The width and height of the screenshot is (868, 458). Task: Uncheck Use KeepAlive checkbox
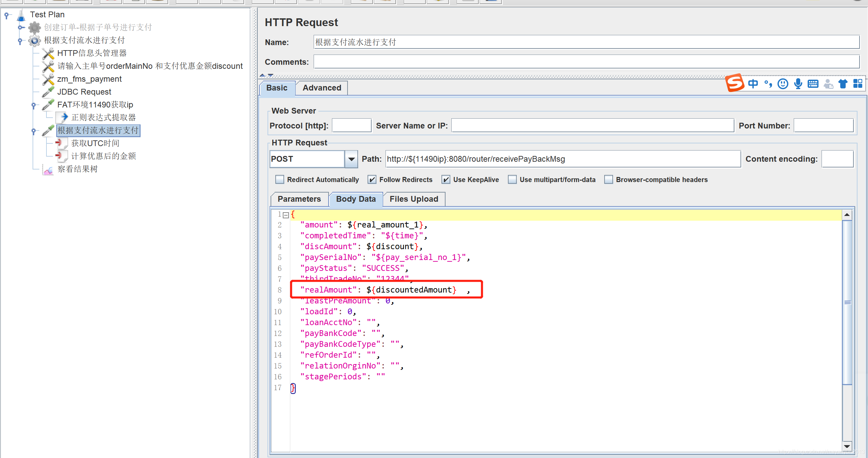tap(446, 180)
